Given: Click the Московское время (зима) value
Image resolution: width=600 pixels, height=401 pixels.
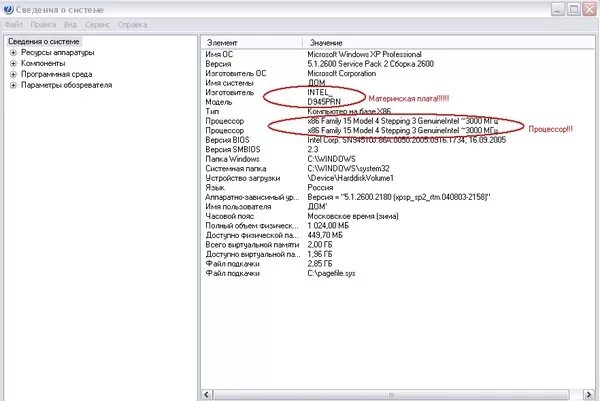Looking at the screenshot, I should (x=353, y=216).
